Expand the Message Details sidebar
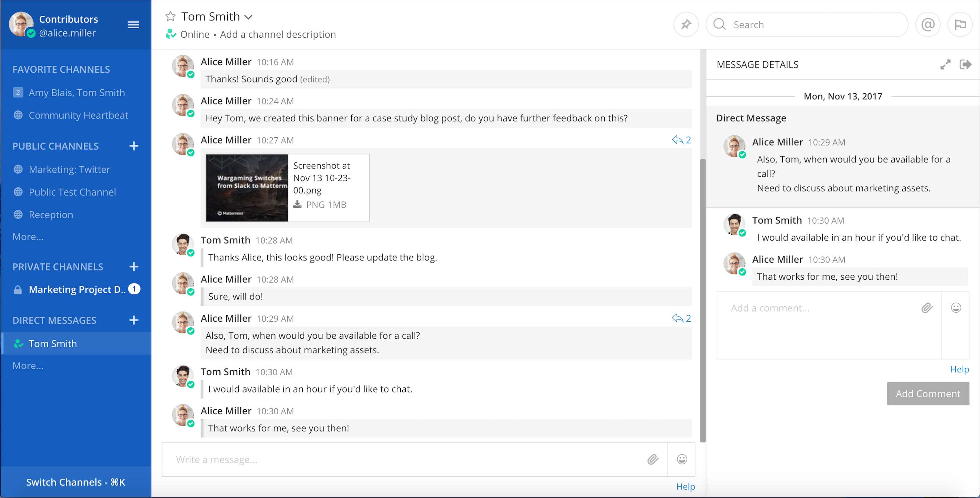This screenshot has height=498, width=980. click(x=945, y=65)
